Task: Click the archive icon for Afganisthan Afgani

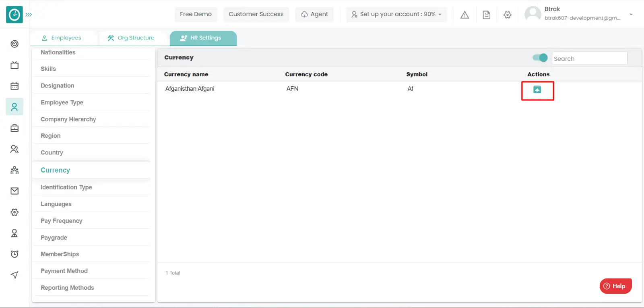Action: point(537,89)
